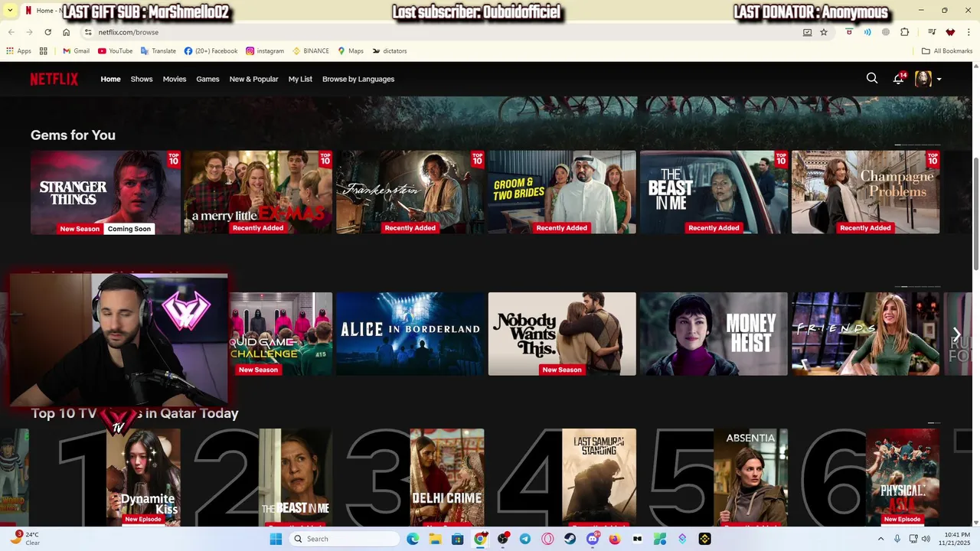Open OBS Studio from the taskbar
Viewport: 980px width, 551px height.
coord(502,539)
